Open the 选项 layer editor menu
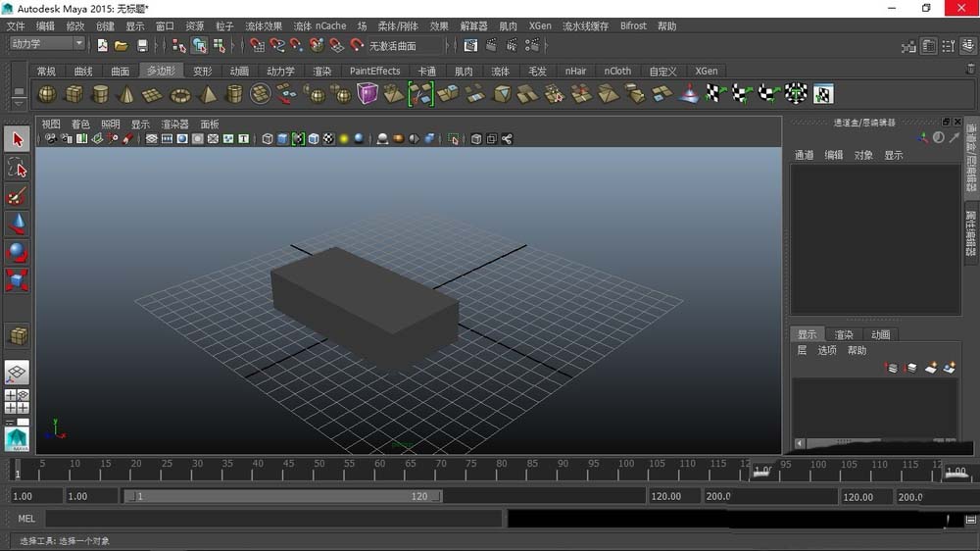Screen dimensions: 980x551 827,350
